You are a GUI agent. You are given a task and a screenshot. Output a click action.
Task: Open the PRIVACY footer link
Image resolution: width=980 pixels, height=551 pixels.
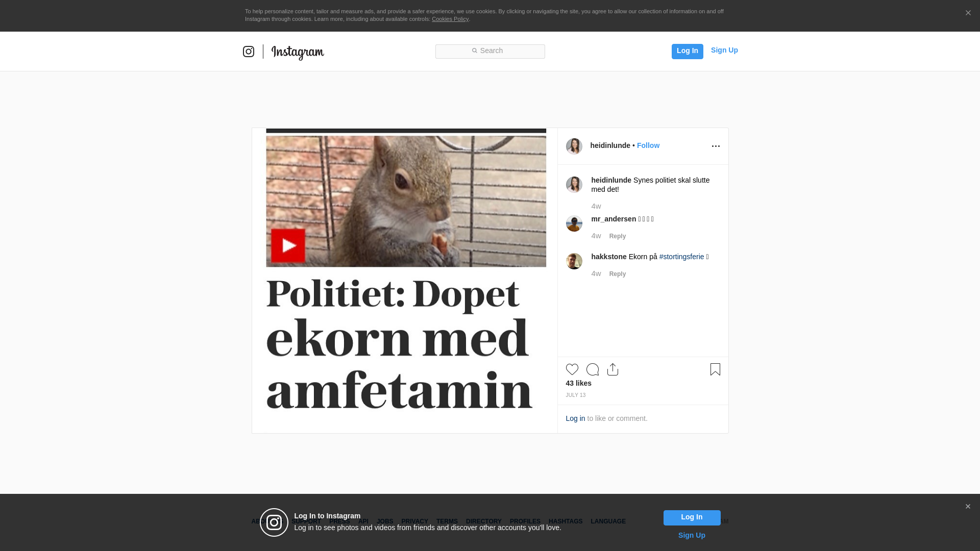pos(414,521)
